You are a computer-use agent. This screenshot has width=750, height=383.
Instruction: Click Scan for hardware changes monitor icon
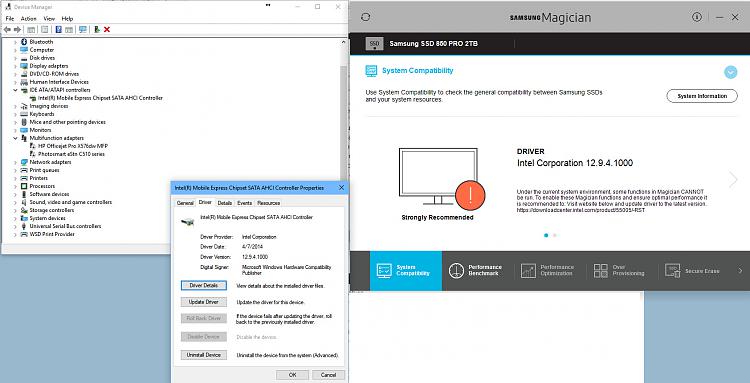coord(83,30)
